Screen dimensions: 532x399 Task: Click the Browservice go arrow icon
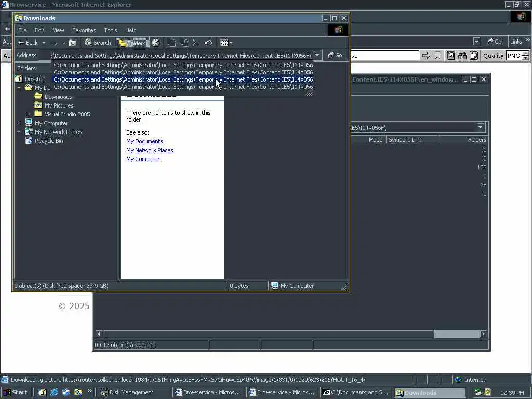pos(426,56)
